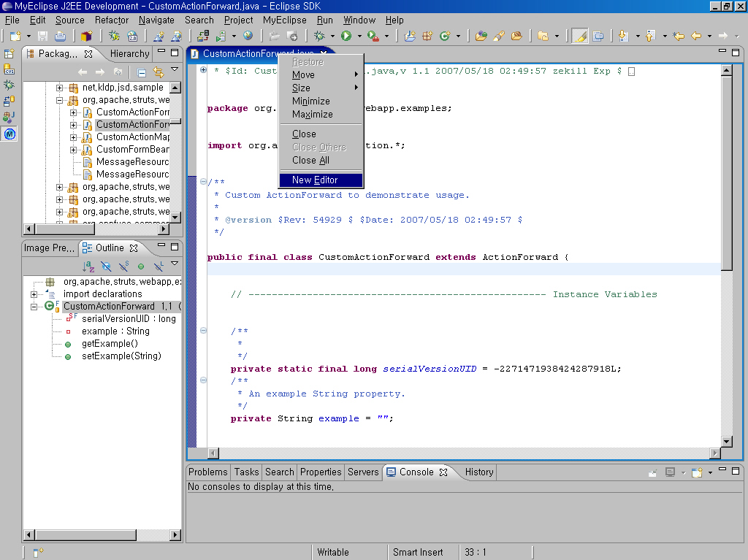
Task: Click the Open Perspective icon at sidebar top
Action: 9,54
